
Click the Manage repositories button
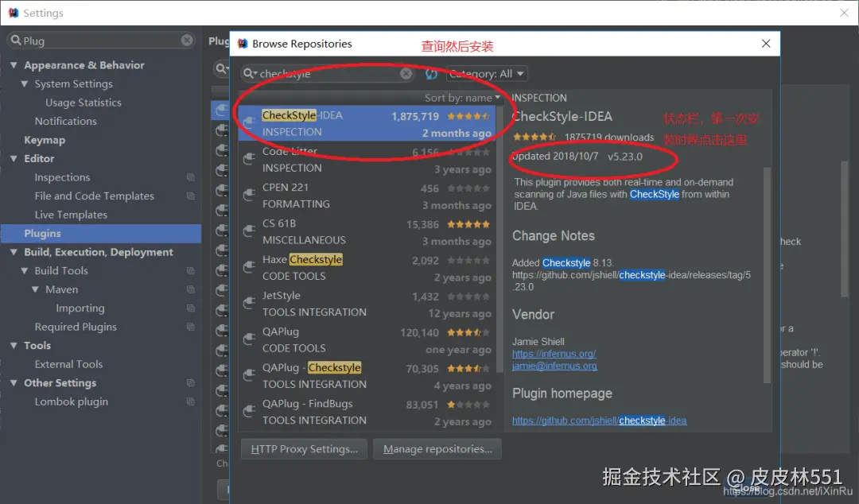tap(437, 448)
